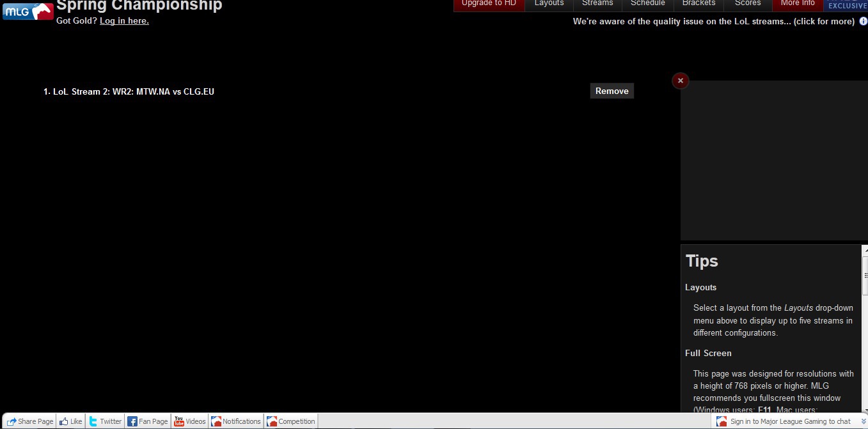Open the Notifications toolbar button
Viewport: 868px width, 429px height.
(x=236, y=421)
